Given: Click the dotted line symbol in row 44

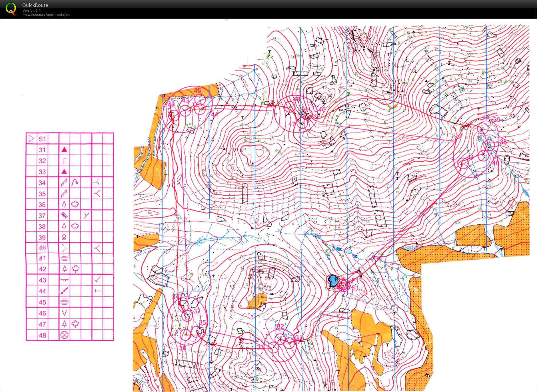Looking at the screenshot, I should 65,291.
